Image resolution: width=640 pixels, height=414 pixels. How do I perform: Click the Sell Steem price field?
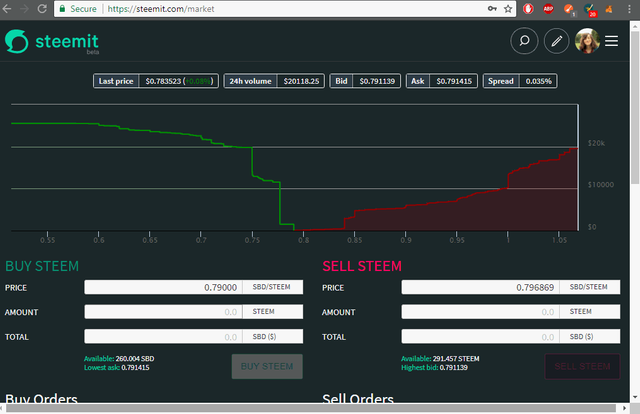pyautogui.click(x=480, y=287)
